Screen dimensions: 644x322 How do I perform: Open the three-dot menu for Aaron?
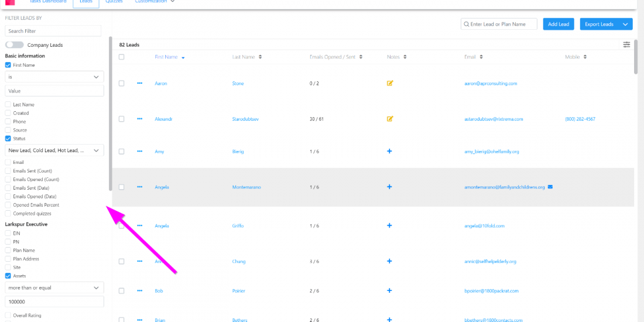click(x=139, y=83)
